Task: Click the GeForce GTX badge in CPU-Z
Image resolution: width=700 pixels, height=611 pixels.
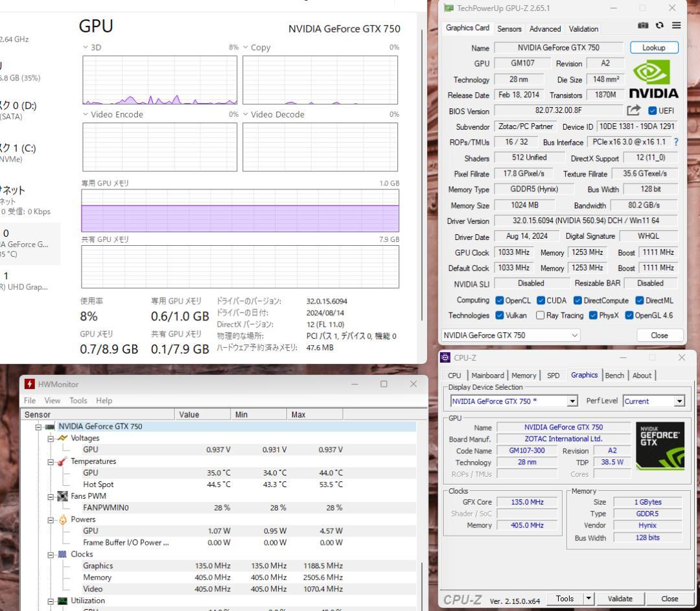Action: click(660, 444)
